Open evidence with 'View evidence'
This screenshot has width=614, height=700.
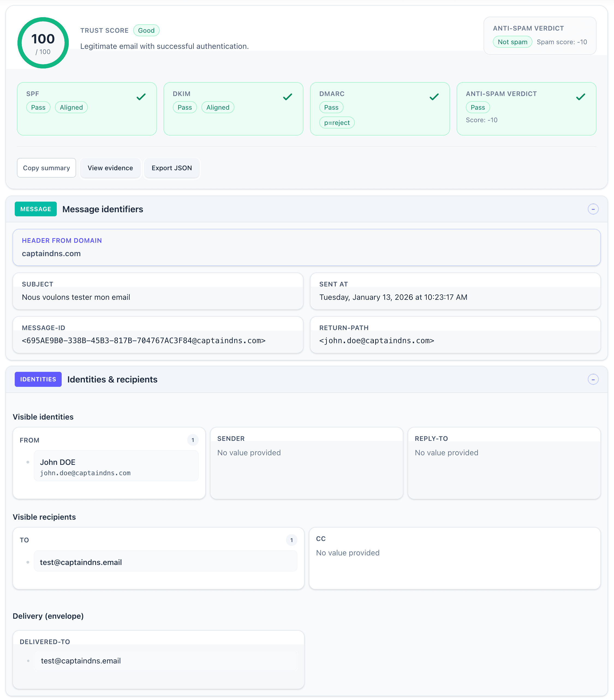(x=110, y=168)
